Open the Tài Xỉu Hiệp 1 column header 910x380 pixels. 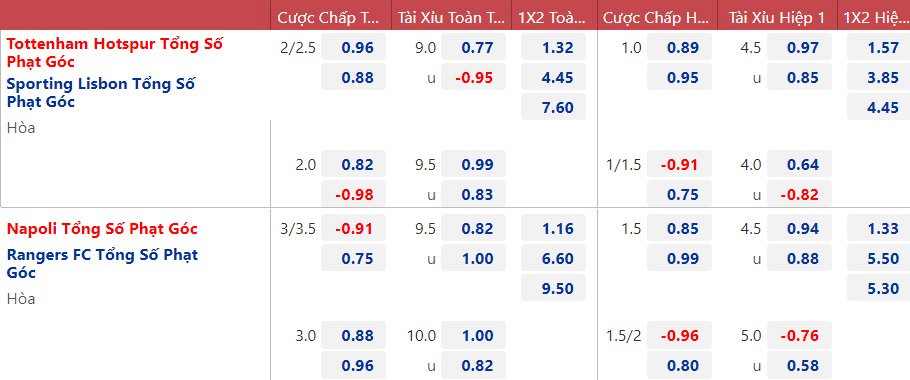pyautogui.click(x=777, y=17)
